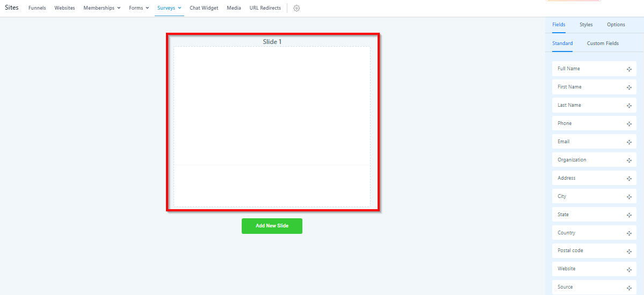Click the move icon on the Phone field
Viewport: 644px width, 295px height.
[x=628, y=124]
